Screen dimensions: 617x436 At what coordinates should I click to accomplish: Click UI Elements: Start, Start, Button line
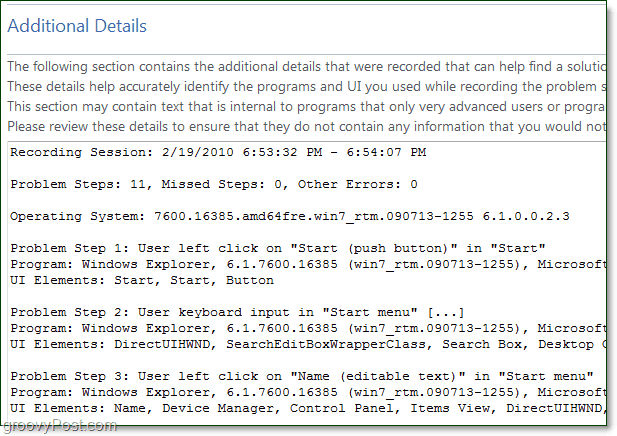[142, 281]
